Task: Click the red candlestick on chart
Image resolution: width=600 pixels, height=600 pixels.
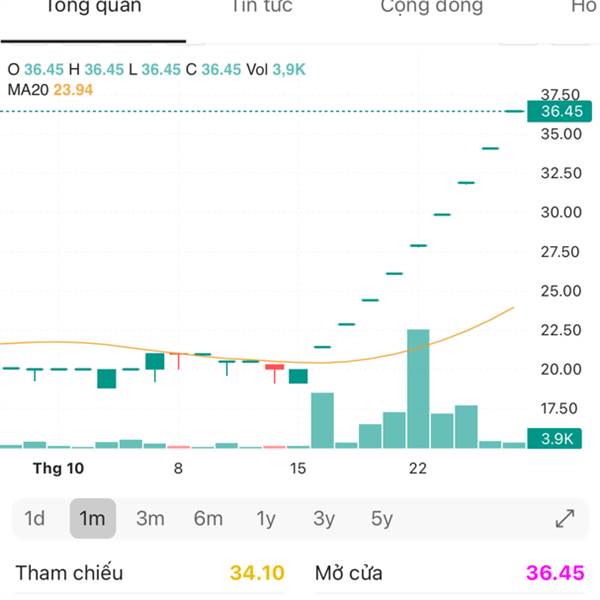Action: 275,369
